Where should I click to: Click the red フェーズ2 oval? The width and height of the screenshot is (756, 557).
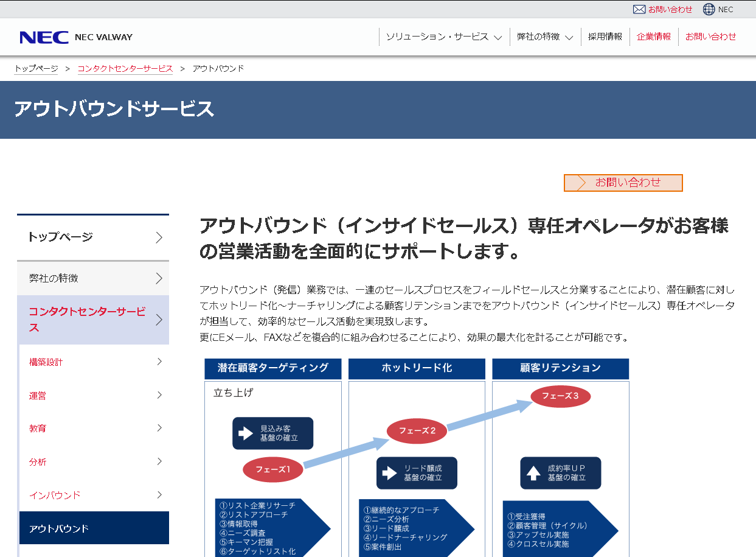click(x=417, y=431)
